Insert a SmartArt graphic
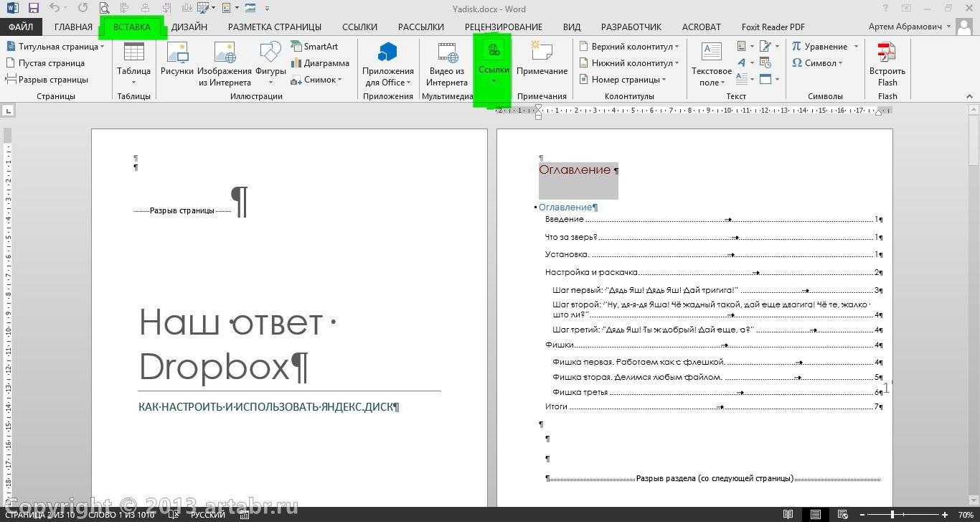Viewport: 980px width, 522px height. coord(314,46)
